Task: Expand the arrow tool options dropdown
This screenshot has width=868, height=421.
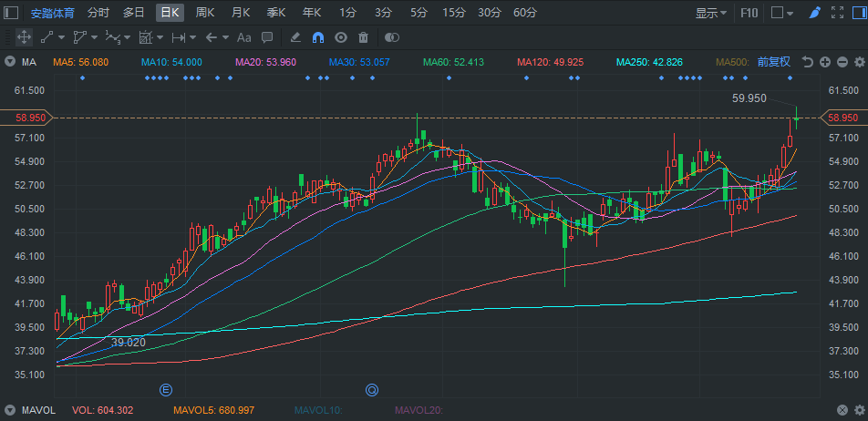Action: pos(225,37)
